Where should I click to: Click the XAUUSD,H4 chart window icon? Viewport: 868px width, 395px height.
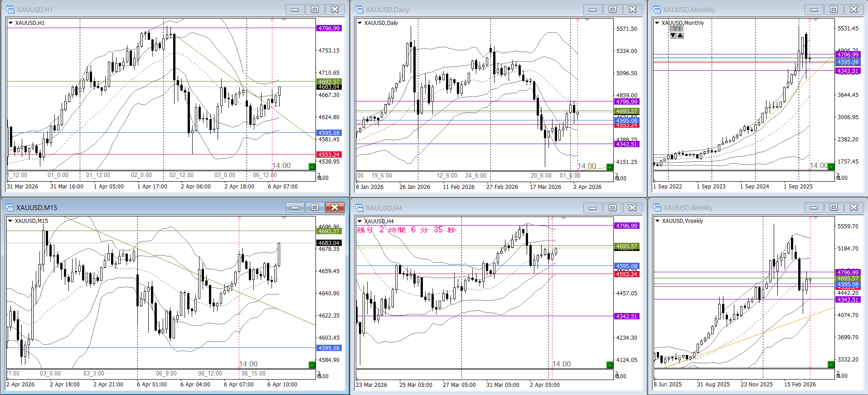tap(359, 208)
